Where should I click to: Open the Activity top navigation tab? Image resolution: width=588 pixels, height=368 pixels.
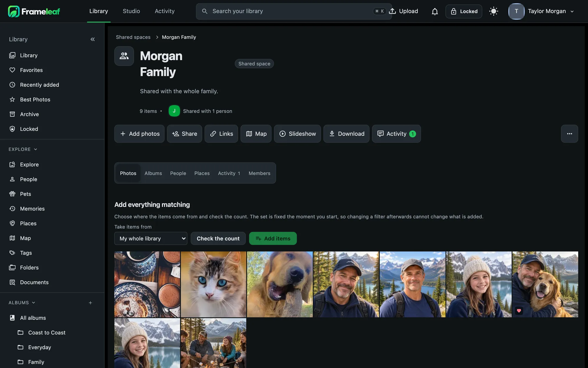(165, 11)
